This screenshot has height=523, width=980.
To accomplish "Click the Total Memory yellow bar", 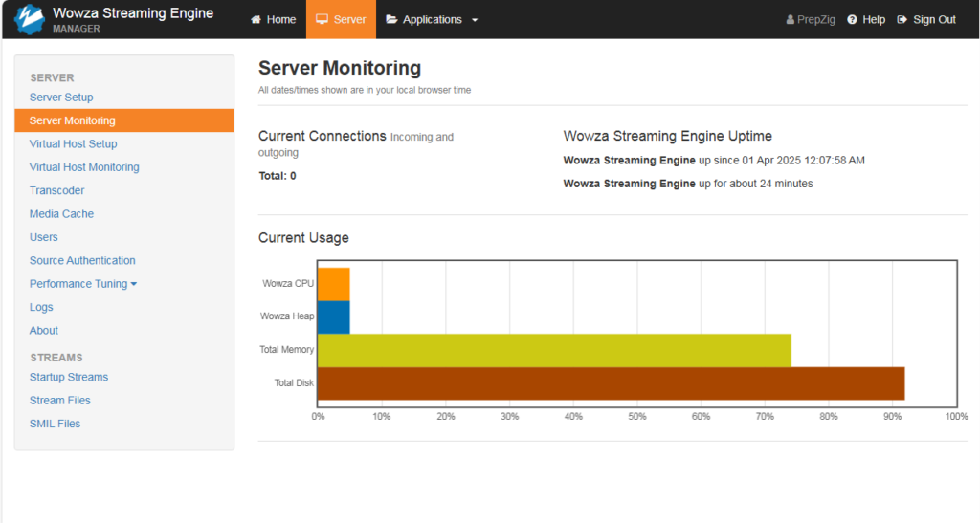I will (x=554, y=350).
